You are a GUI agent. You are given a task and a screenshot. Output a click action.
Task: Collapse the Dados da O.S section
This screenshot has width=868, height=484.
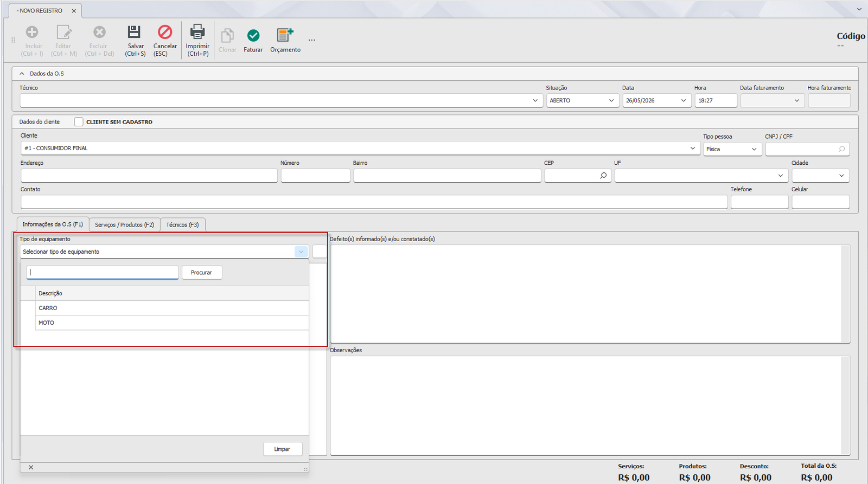(22, 74)
